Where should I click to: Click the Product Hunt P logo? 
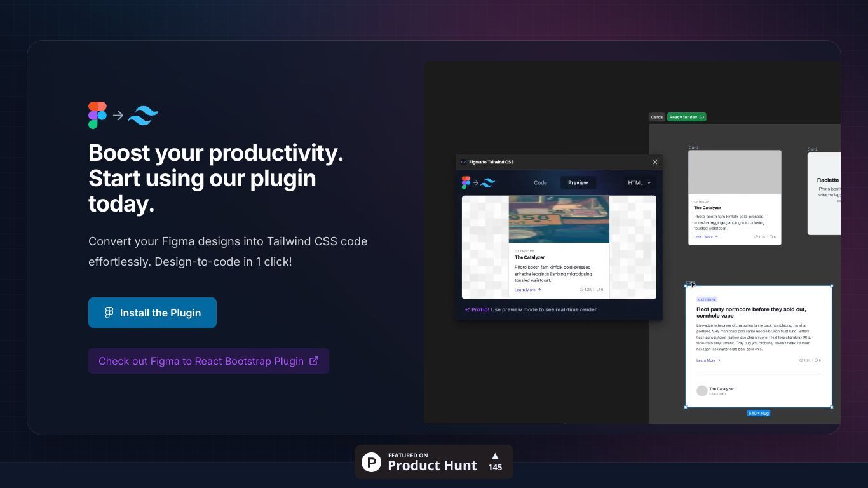(372, 462)
